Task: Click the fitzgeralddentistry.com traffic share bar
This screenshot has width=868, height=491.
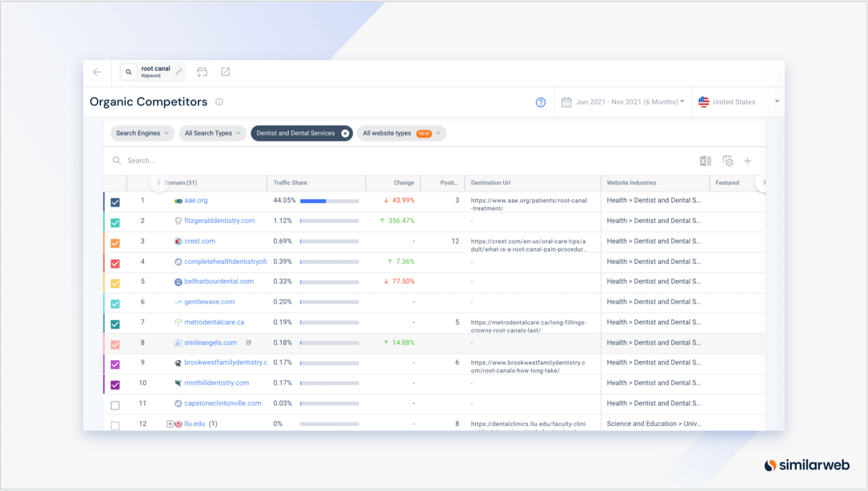Action: click(x=329, y=221)
